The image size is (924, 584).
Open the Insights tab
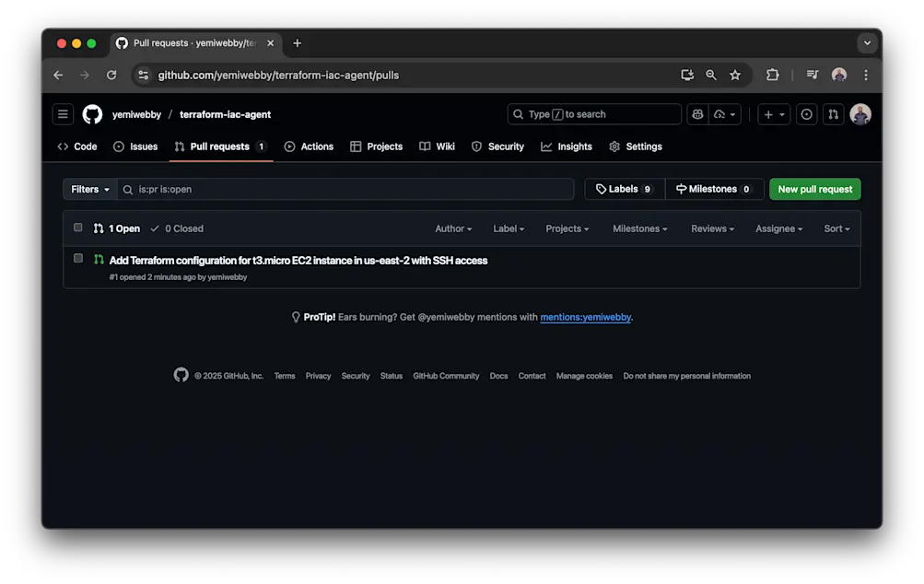click(x=567, y=146)
